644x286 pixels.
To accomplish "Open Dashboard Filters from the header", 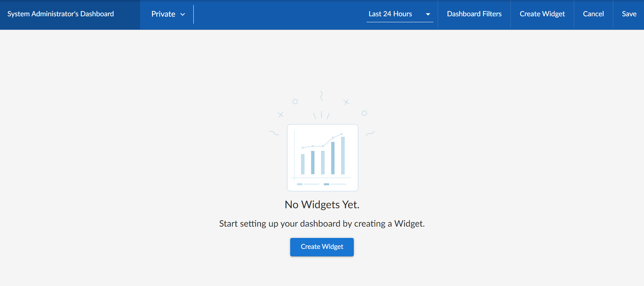I will pos(474,14).
